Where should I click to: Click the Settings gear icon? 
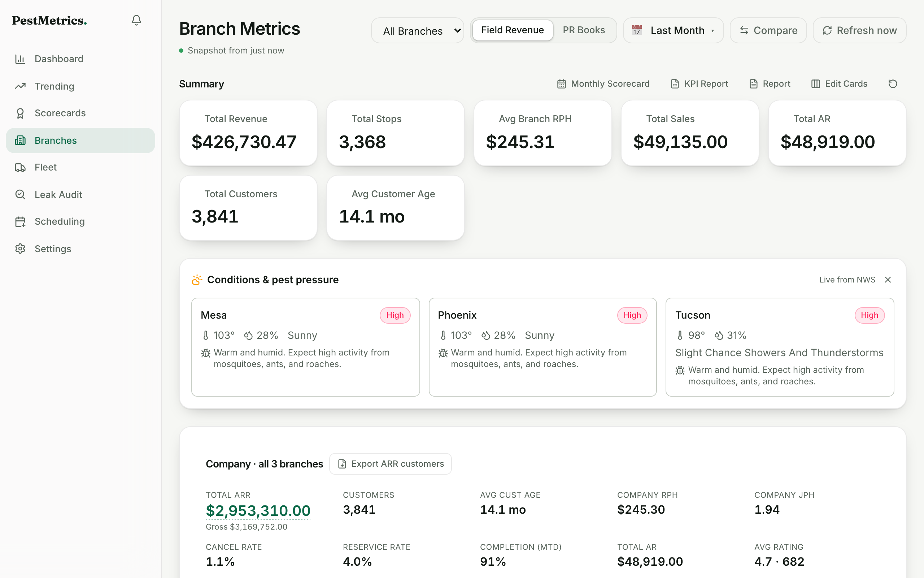click(20, 249)
